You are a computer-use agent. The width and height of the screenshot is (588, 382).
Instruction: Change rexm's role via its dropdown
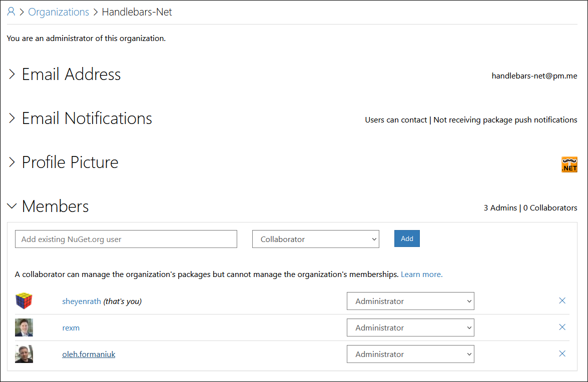coord(410,327)
